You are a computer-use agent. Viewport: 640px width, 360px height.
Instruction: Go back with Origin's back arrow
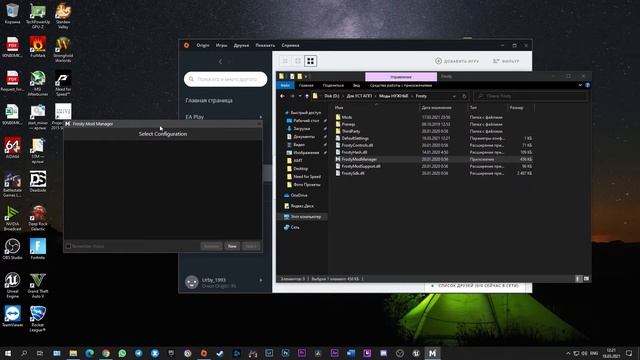pos(220,61)
